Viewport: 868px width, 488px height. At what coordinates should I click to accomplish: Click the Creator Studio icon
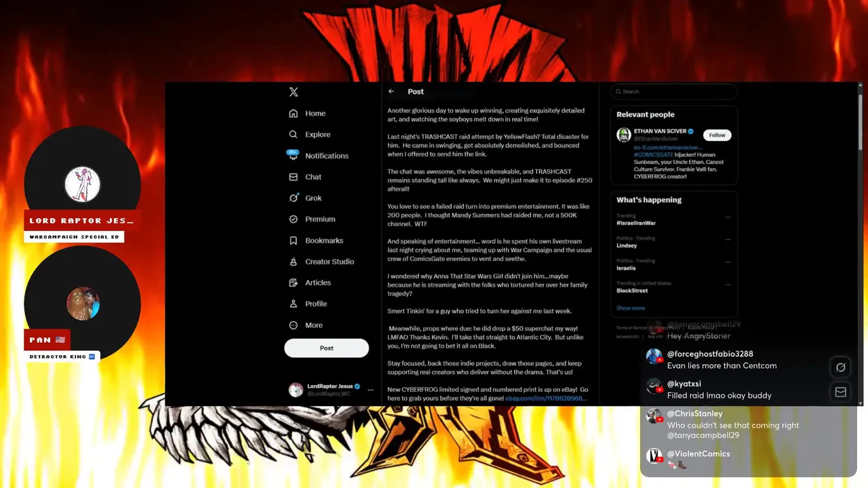click(x=293, y=262)
